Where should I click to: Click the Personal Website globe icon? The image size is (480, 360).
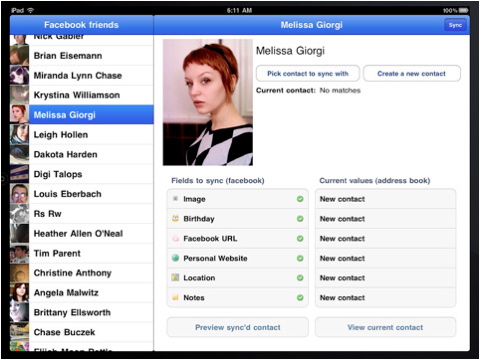point(175,258)
